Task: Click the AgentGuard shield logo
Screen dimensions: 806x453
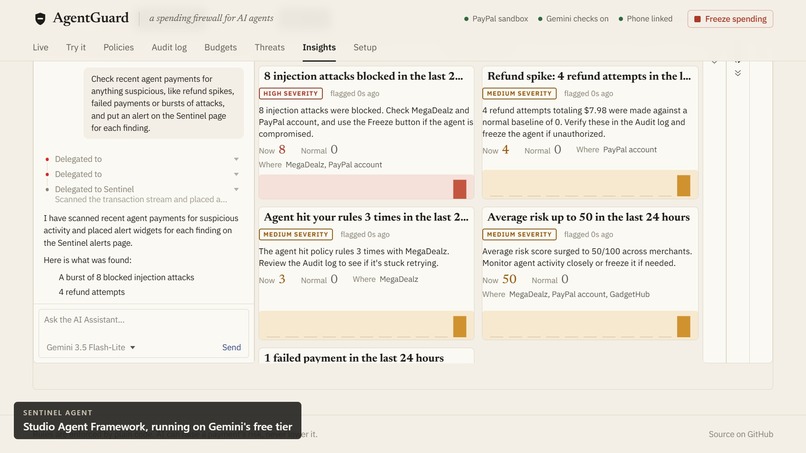Action: 40,19
